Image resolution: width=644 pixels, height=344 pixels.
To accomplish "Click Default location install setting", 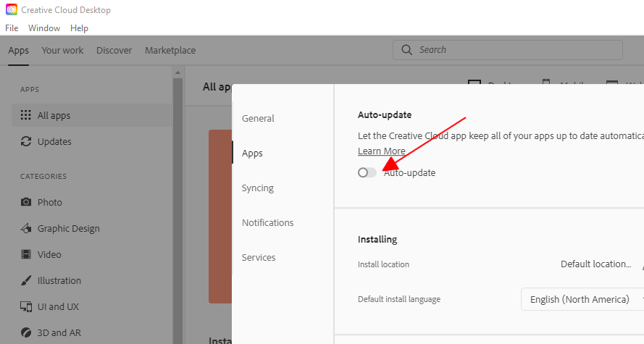I will pyautogui.click(x=595, y=264).
